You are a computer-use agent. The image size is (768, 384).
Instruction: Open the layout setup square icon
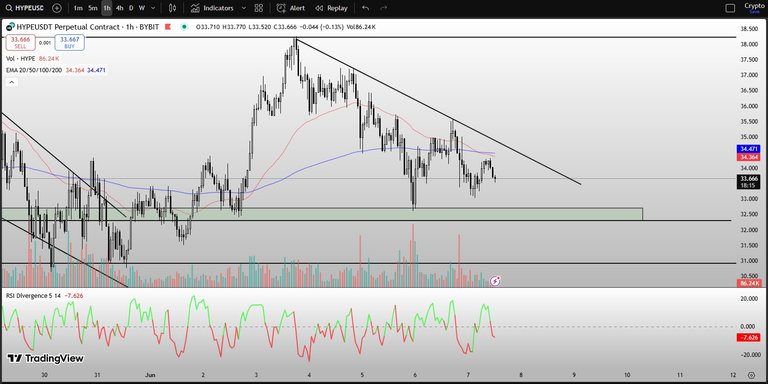pos(730,8)
